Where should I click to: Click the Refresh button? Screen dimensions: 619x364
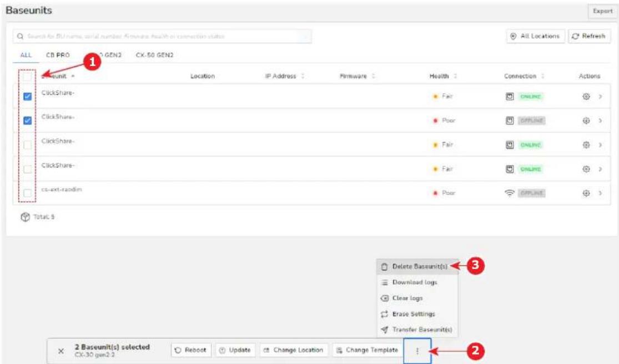[589, 36]
